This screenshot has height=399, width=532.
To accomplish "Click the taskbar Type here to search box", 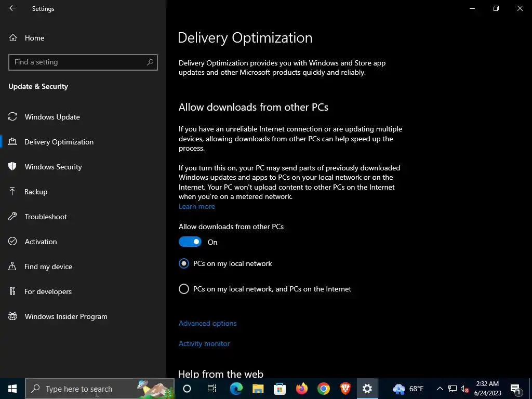I will pos(100,389).
